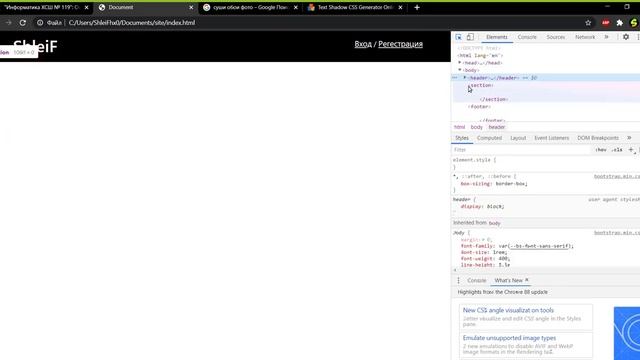
Task: Click body in the breadcrumb bar
Action: (x=477, y=127)
